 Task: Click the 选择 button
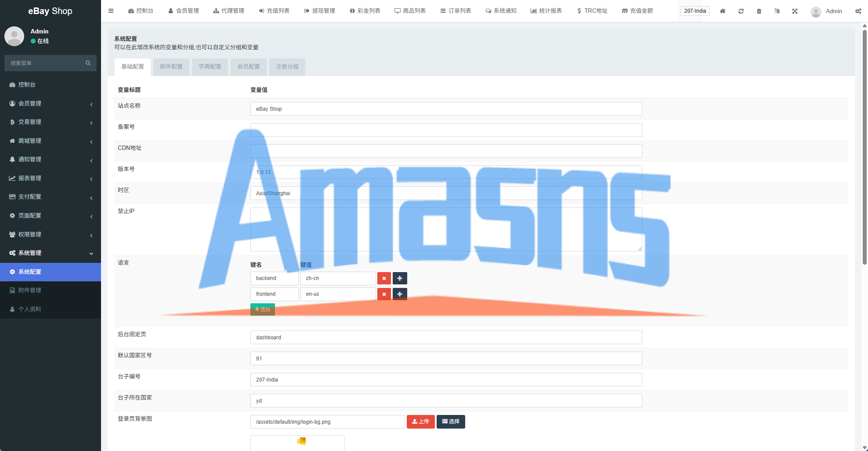(x=451, y=422)
